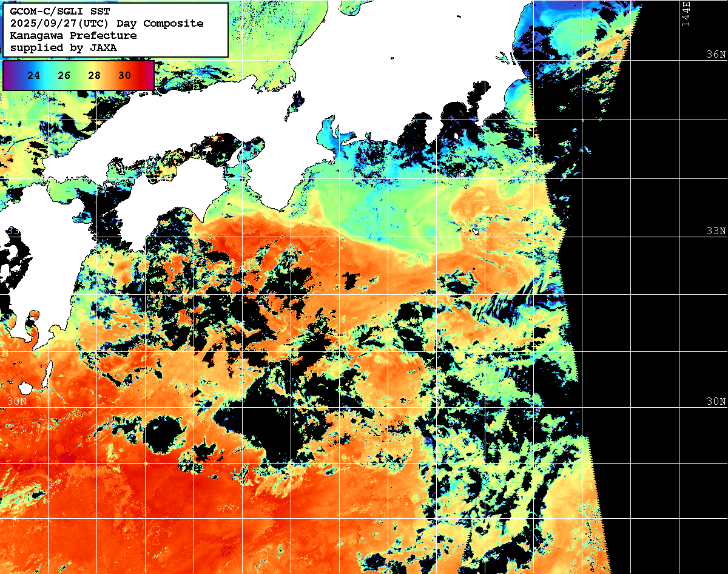Click the temperature color scale bar
728x574 pixels.
pyautogui.click(x=78, y=75)
